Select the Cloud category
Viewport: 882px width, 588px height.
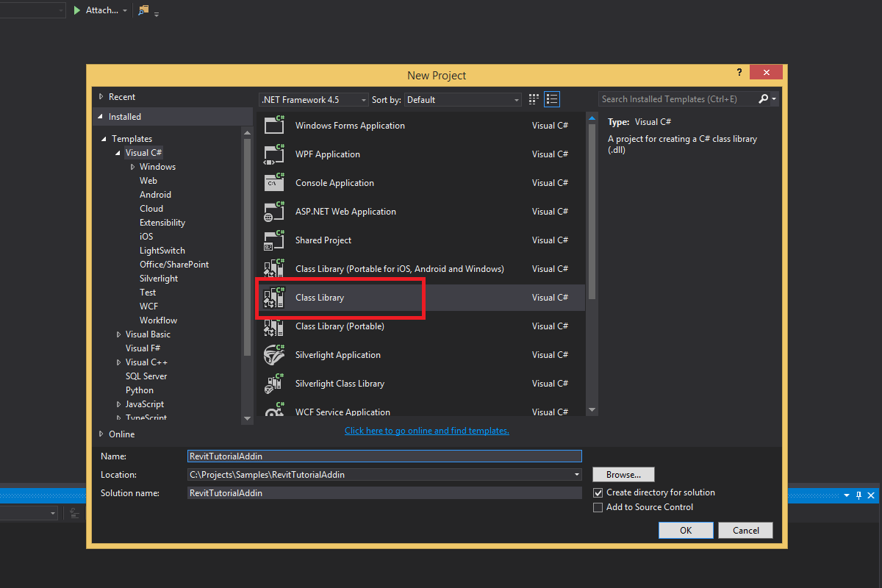coord(151,209)
